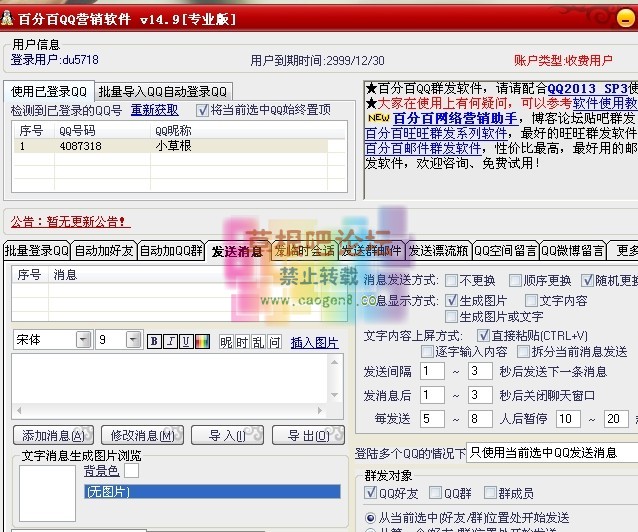Select 发送消息 tab

point(237,252)
